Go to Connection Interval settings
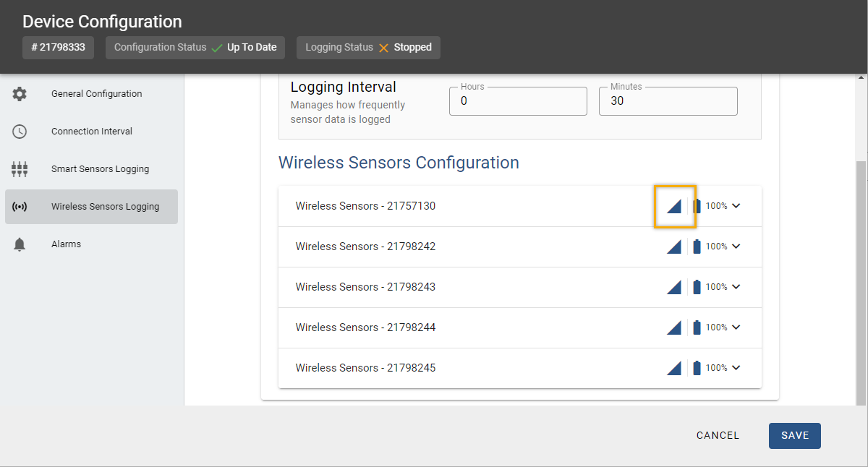The width and height of the screenshot is (868, 467). click(x=91, y=132)
